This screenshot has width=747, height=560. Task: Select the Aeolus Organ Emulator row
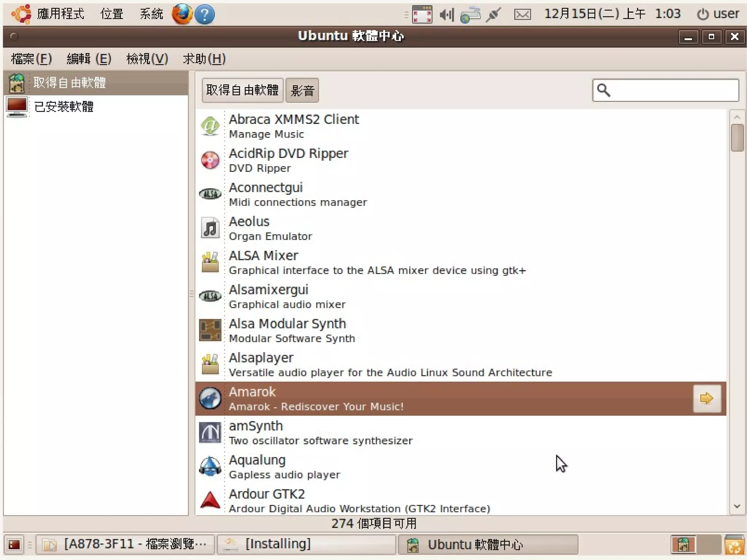tap(461, 228)
